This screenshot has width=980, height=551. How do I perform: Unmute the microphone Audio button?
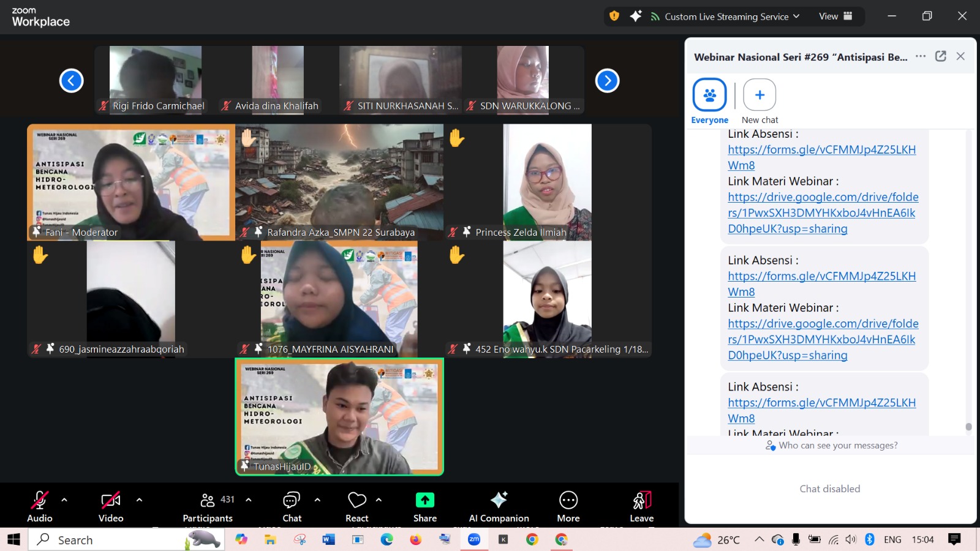[40, 507]
